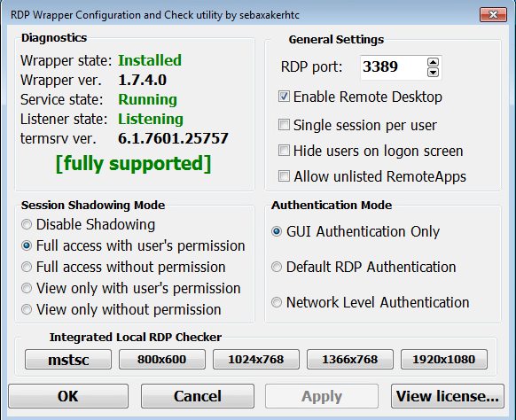Select View only with user's permission
This screenshot has width=516, height=420.
(27, 289)
